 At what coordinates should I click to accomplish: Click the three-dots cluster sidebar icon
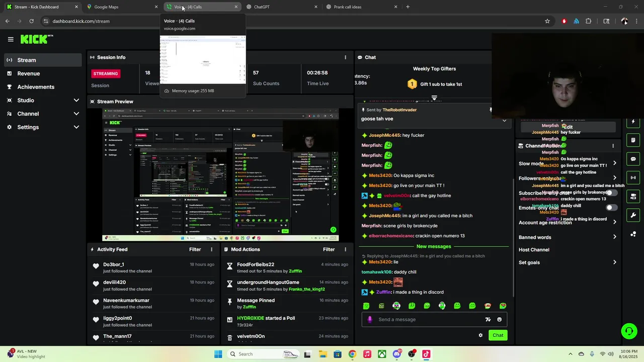click(x=633, y=234)
